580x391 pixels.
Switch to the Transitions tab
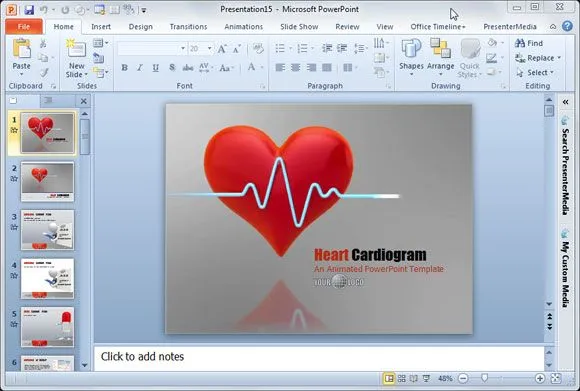point(188,27)
